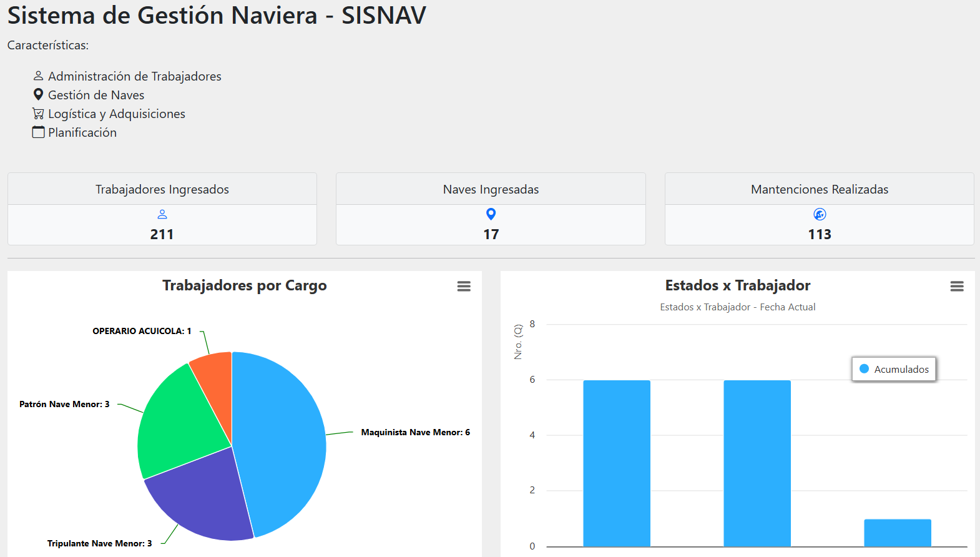980x557 pixels.
Task: Toggle the Acumulados series in legend
Action: pos(894,369)
